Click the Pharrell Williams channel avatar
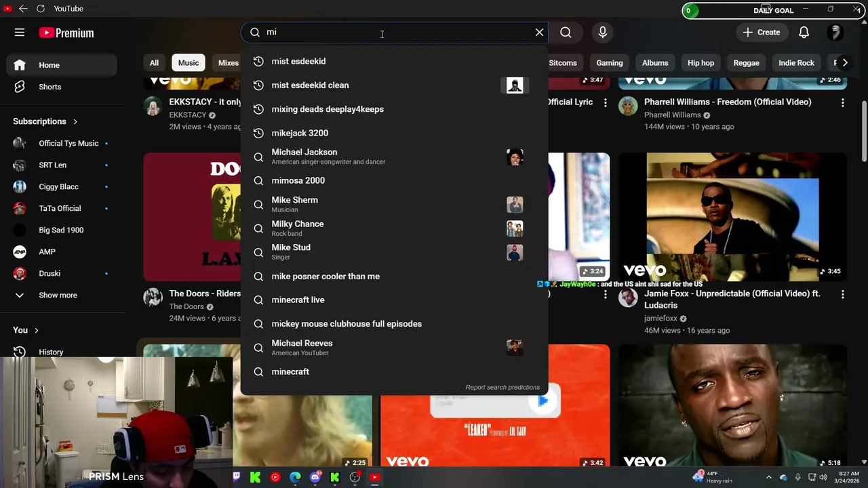868x488 pixels. 628,106
